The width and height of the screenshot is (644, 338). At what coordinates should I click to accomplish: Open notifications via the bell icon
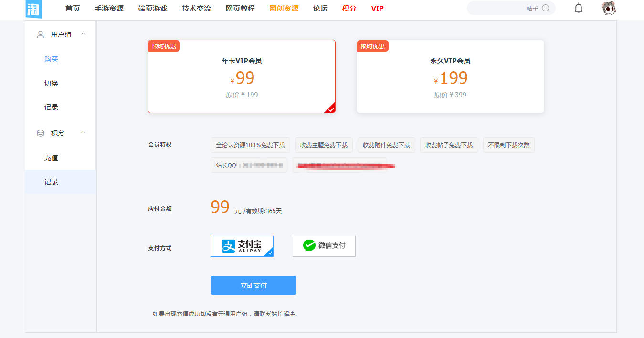(x=578, y=8)
